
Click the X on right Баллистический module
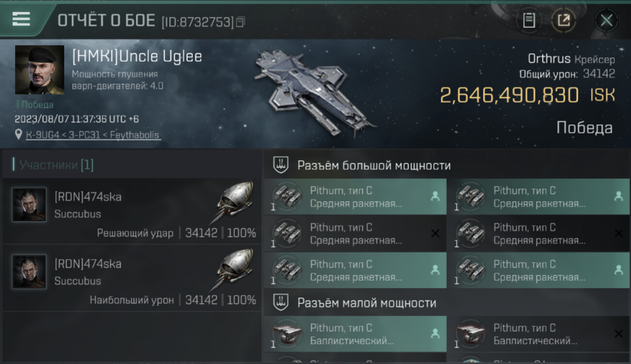pos(618,334)
